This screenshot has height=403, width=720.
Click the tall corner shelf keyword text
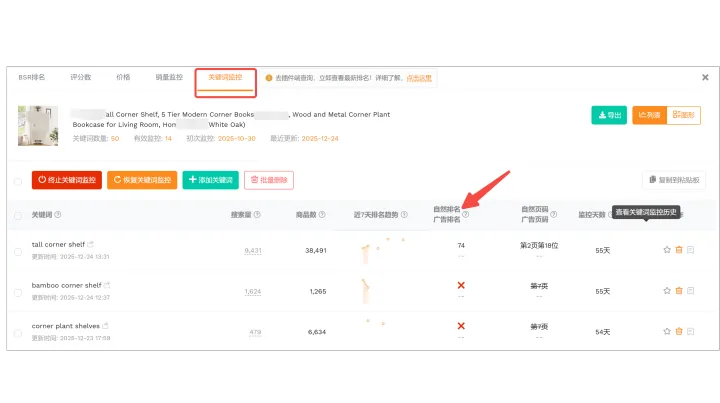(58, 244)
